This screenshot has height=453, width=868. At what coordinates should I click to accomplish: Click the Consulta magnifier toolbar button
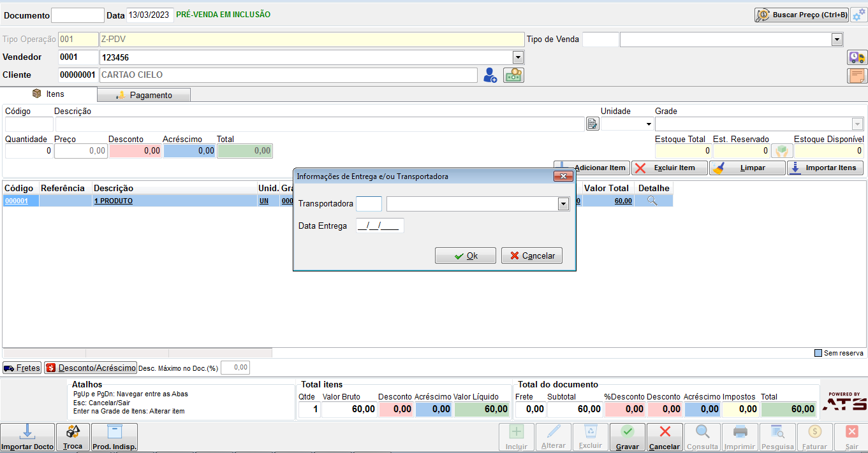(x=702, y=438)
